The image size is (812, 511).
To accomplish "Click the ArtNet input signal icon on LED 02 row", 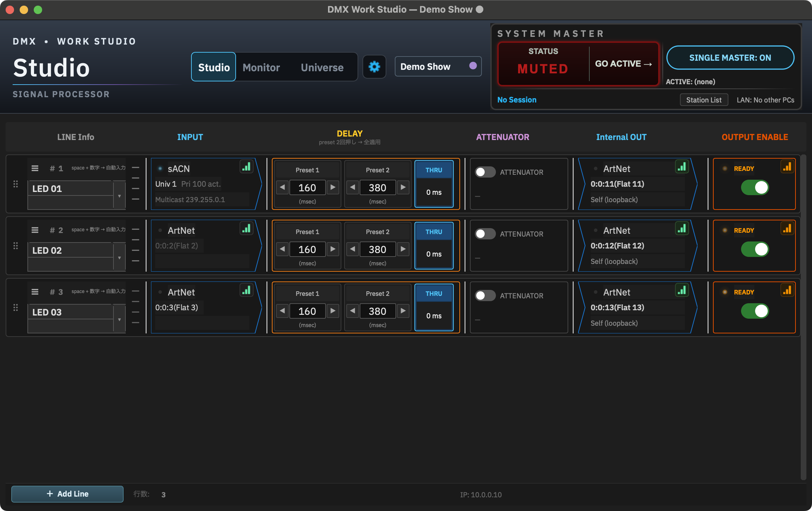I will 247,228.
